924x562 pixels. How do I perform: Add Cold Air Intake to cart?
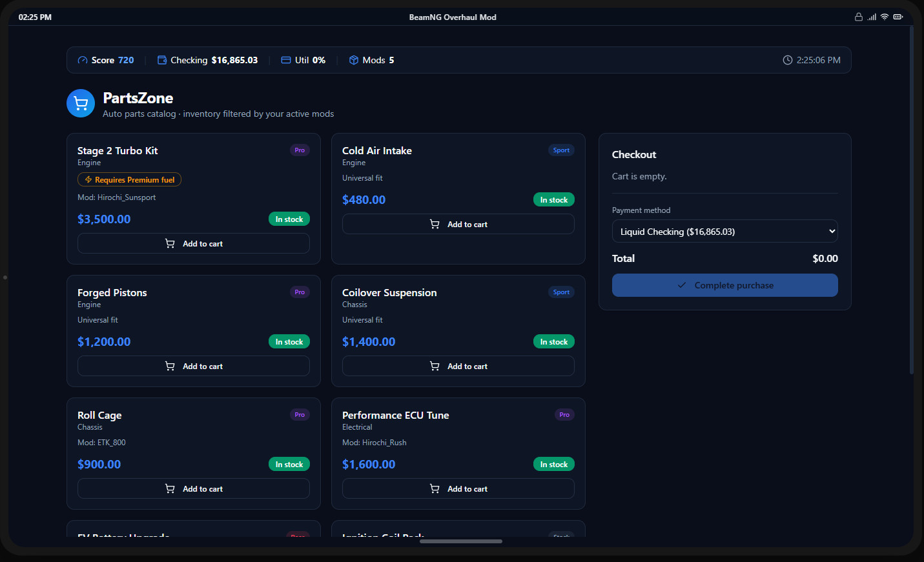click(x=458, y=224)
